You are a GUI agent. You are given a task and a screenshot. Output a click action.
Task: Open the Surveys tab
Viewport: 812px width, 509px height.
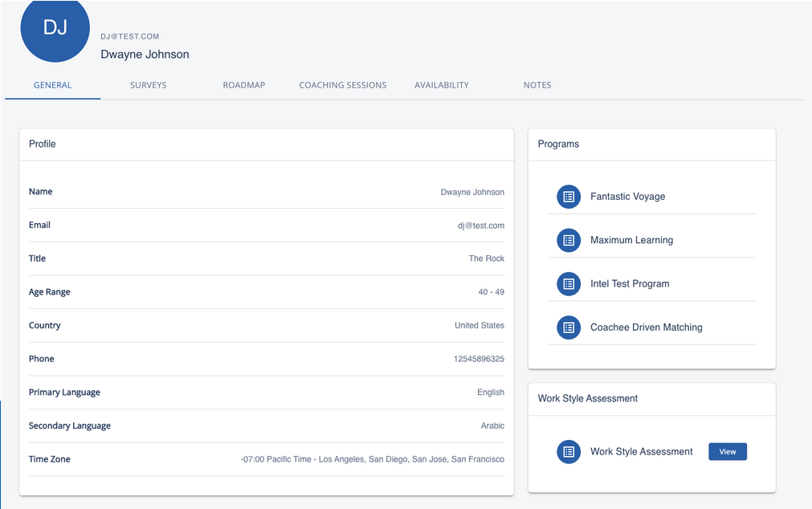[x=149, y=85]
